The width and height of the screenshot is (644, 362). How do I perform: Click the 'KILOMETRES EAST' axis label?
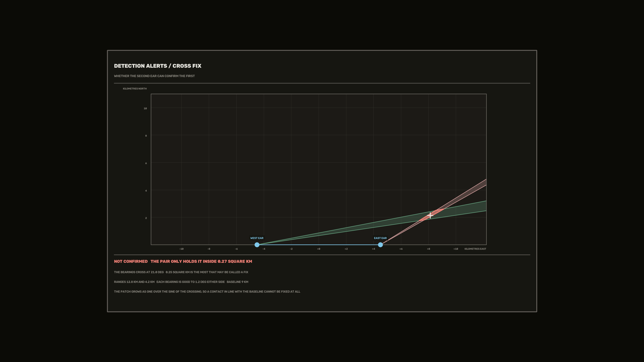tap(475, 249)
